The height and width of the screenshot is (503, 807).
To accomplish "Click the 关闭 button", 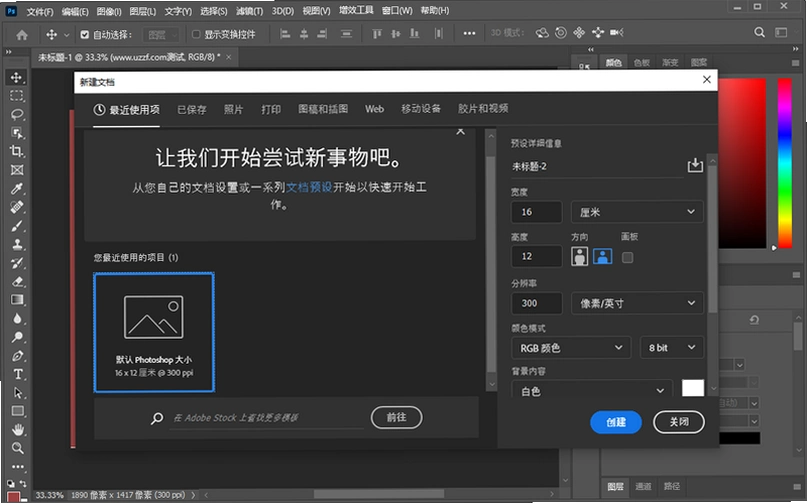I will [679, 422].
